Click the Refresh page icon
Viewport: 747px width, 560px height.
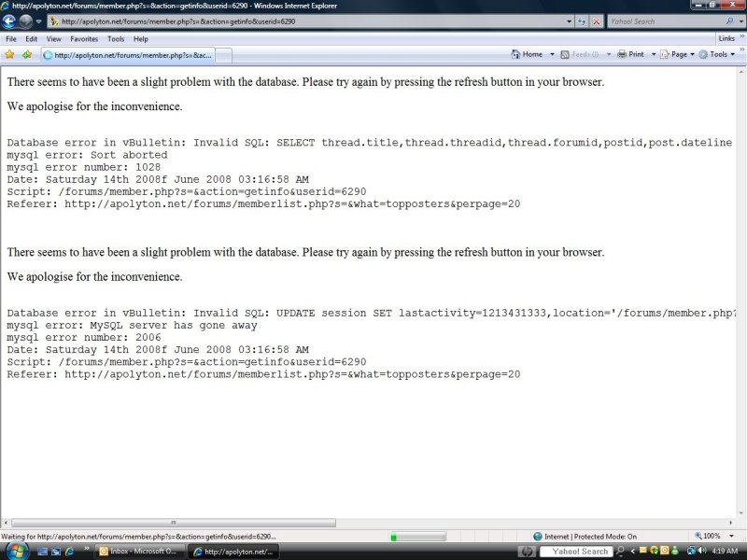point(582,21)
